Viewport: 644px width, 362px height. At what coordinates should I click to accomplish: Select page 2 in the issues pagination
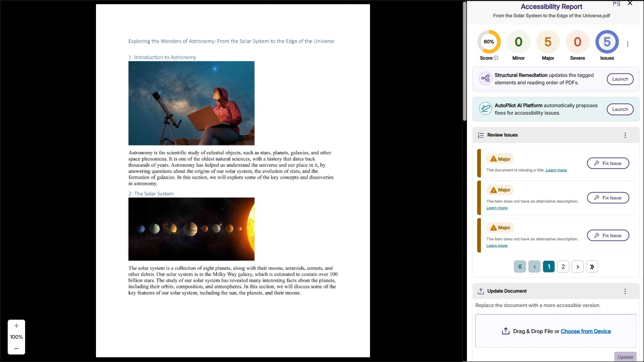click(563, 266)
